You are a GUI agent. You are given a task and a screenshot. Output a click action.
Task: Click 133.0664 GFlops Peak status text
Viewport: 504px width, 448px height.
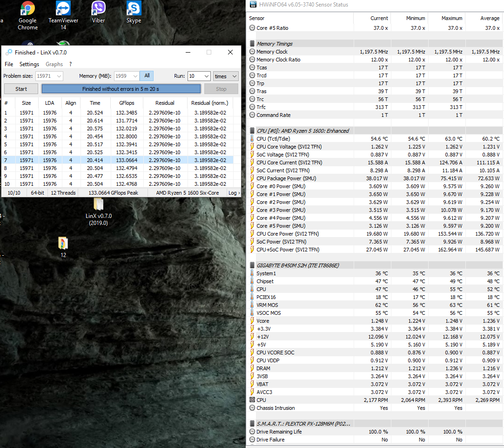[113, 193]
